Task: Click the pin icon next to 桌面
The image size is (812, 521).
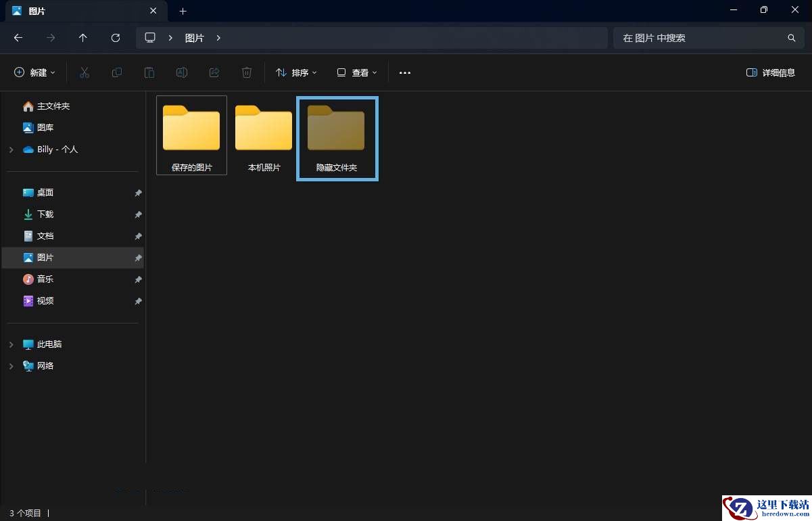Action: (x=138, y=193)
